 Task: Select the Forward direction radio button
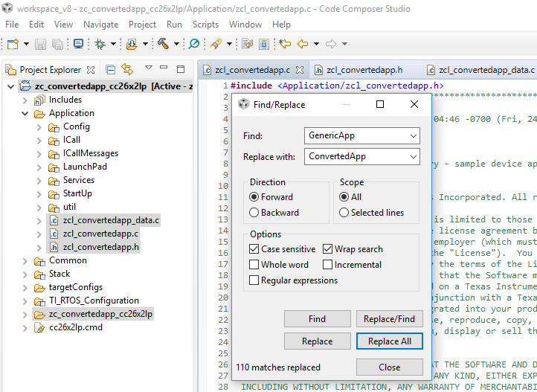click(x=254, y=197)
